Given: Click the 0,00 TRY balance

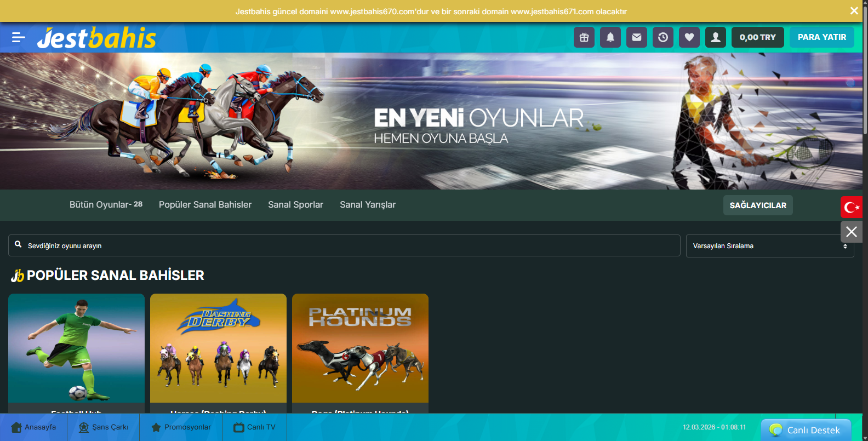Looking at the screenshot, I should [758, 37].
